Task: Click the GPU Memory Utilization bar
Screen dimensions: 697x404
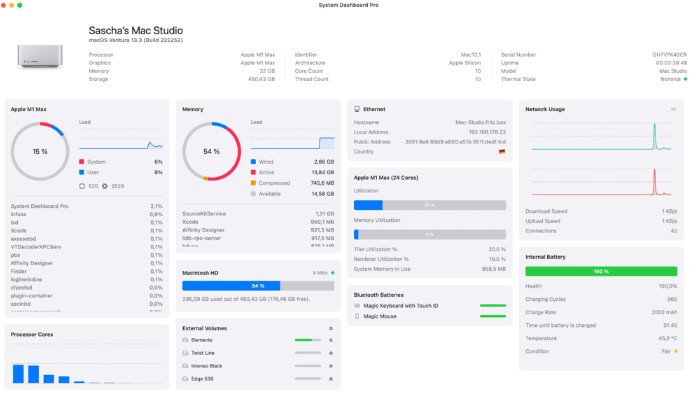Action: (430, 234)
